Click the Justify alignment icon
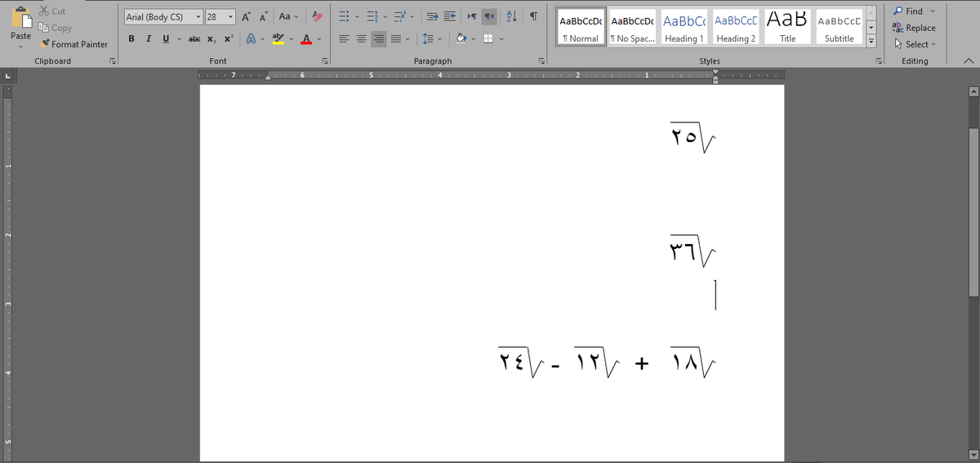980x463 pixels. coord(396,39)
